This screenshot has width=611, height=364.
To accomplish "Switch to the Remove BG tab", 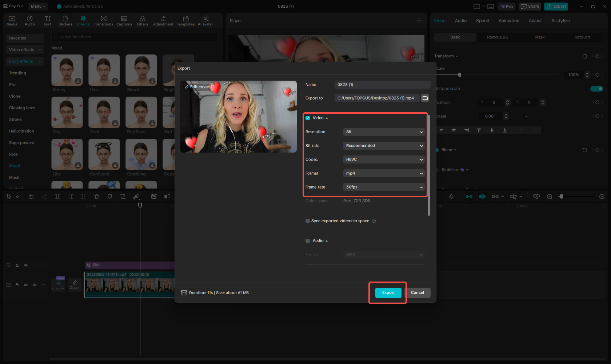I will click(x=497, y=37).
